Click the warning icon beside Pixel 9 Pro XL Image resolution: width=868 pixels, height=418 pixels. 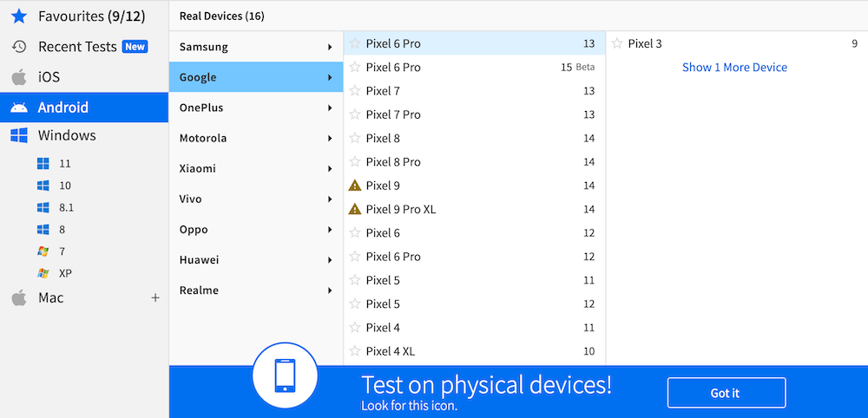(x=354, y=209)
